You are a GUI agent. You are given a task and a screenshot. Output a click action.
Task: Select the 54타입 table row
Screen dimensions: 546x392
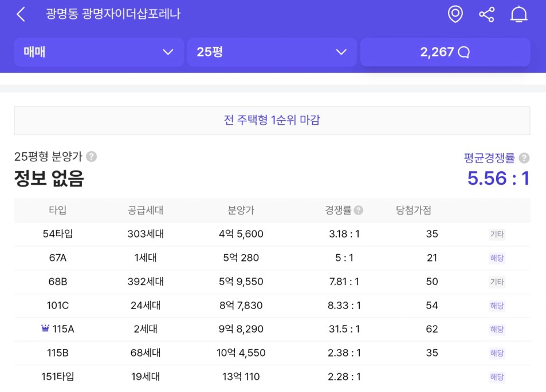pyautogui.click(x=272, y=234)
